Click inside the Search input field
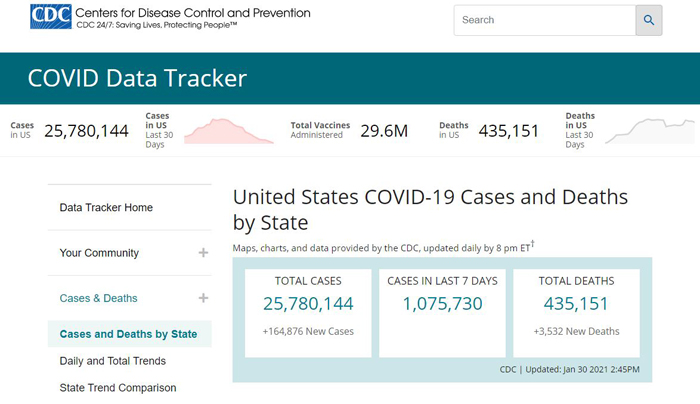The width and height of the screenshot is (700, 404). (x=545, y=20)
